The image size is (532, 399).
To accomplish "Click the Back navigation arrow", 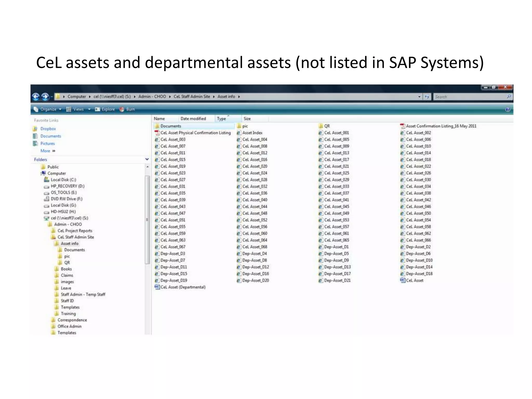I will [36, 97].
